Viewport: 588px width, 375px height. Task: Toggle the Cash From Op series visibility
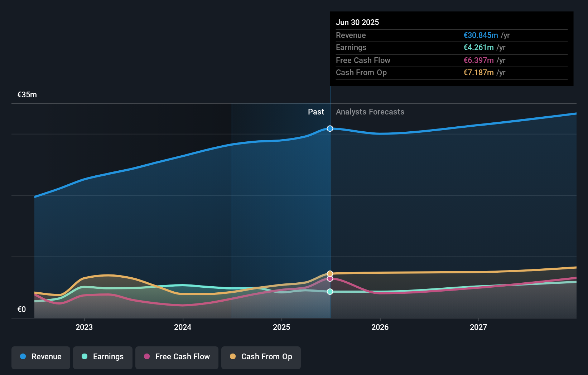click(261, 357)
